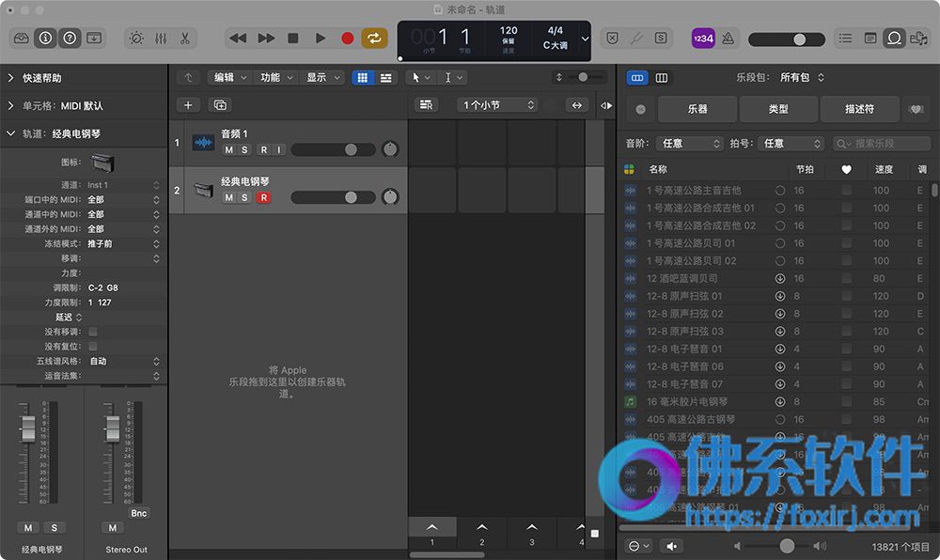Check the 没有移调 checkbox
This screenshot has height=560, width=940.
pyautogui.click(x=93, y=332)
